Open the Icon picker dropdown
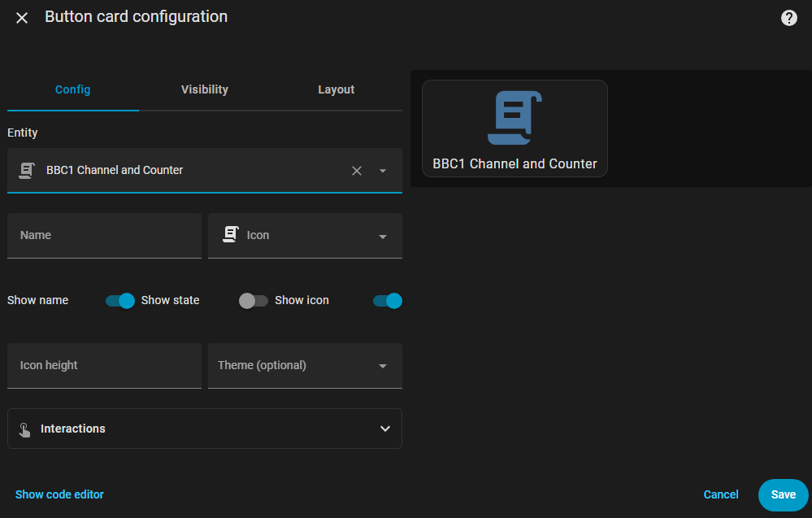 click(x=383, y=236)
